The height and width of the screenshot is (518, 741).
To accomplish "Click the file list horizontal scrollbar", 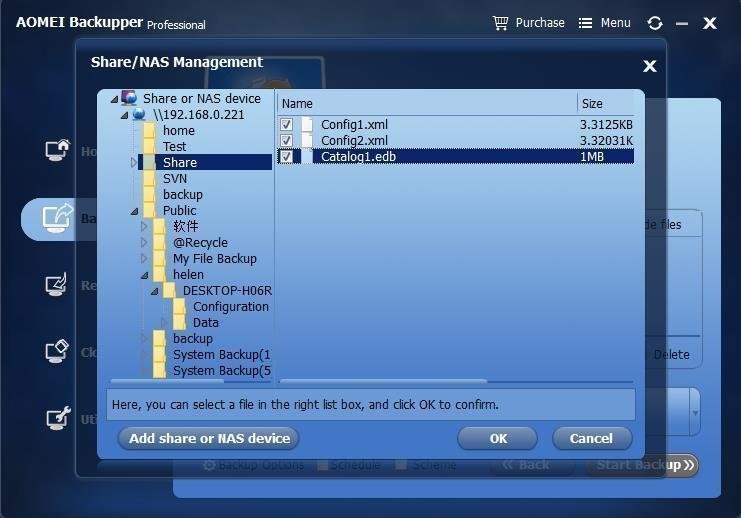I will pos(383,380).
